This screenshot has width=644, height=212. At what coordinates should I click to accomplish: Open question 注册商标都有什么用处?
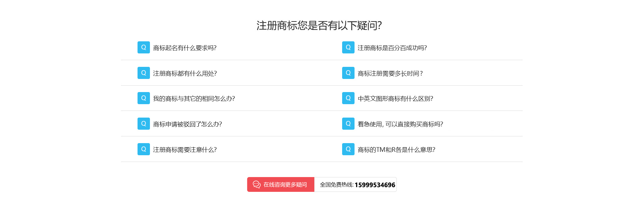185,74
